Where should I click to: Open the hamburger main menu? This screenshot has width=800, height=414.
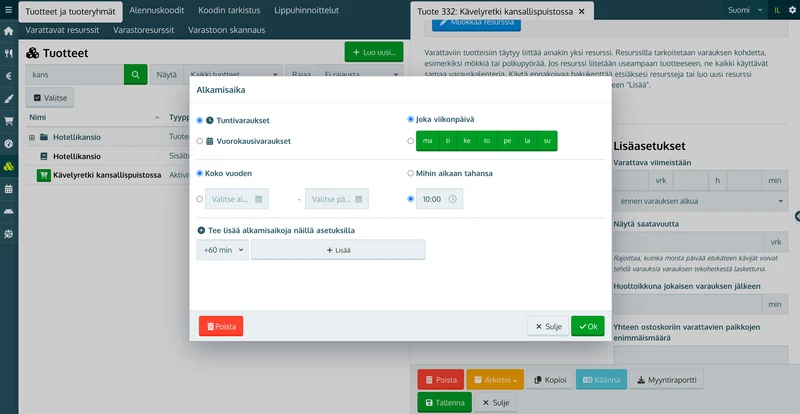coord(8,10)
